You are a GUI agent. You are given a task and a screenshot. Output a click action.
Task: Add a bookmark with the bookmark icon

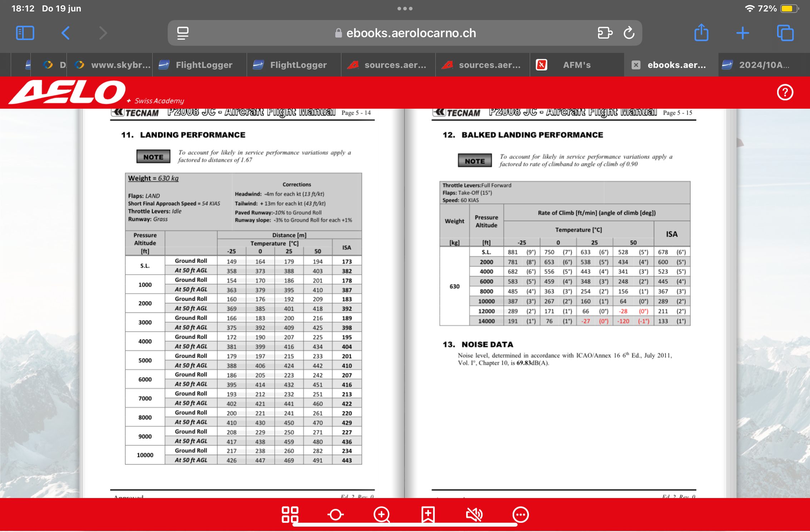coord(428,515)
